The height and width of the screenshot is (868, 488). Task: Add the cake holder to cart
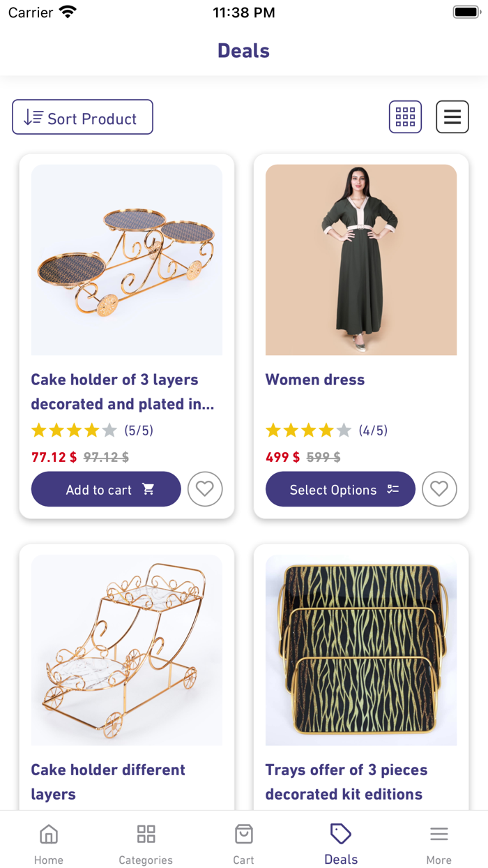106,489
